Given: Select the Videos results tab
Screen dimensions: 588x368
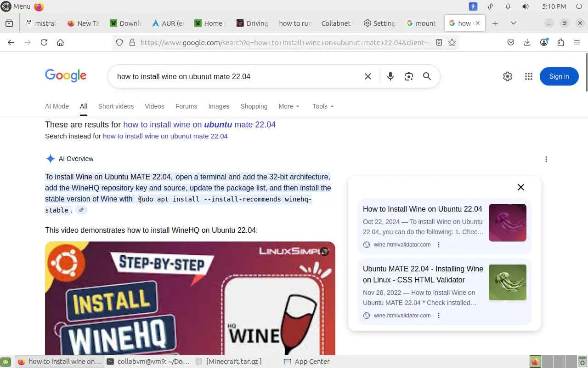Looking at the screenshot, I should (x=154, y=106).
